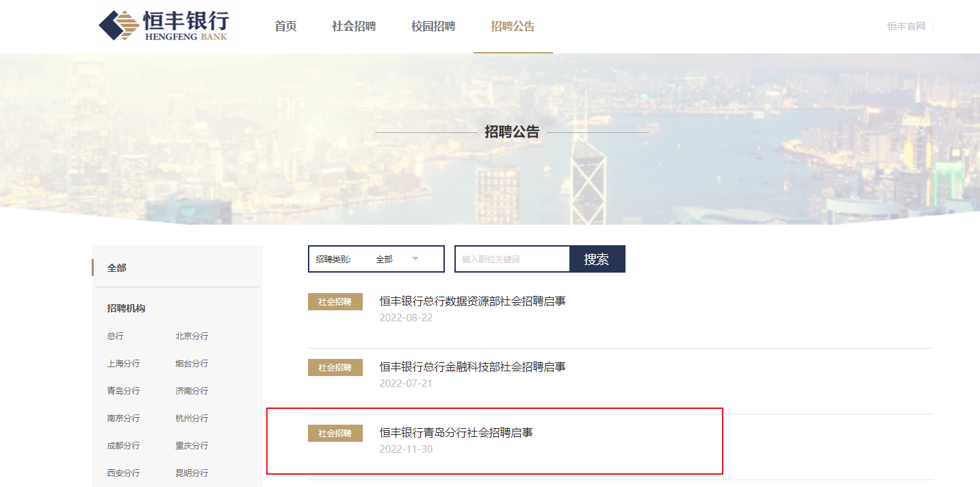Choose 烟台分行 in sidebar

(x=192, y=364)
